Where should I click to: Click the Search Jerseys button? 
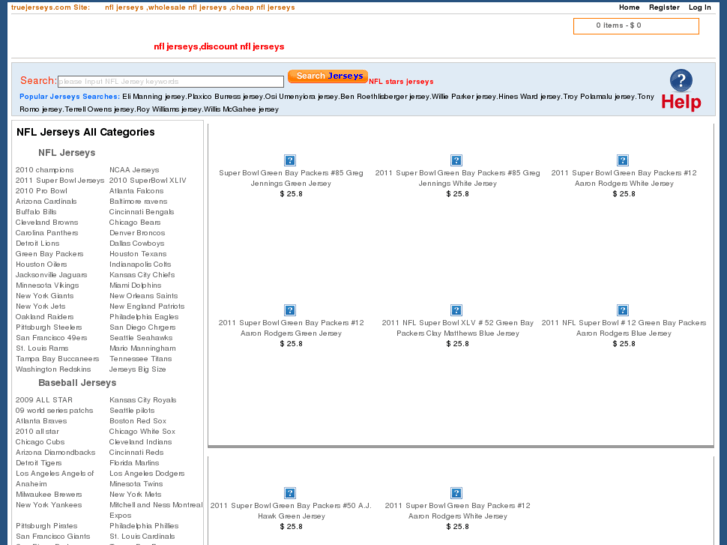coord(328,76)
